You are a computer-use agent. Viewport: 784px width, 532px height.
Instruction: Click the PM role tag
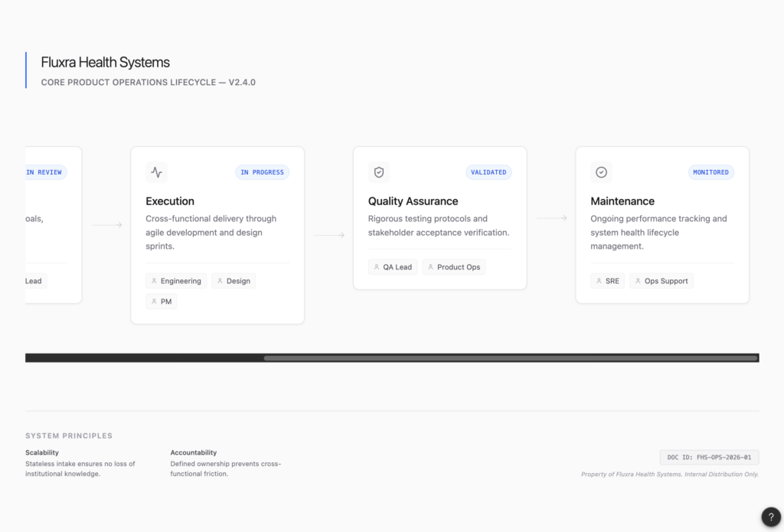point(161,302)
